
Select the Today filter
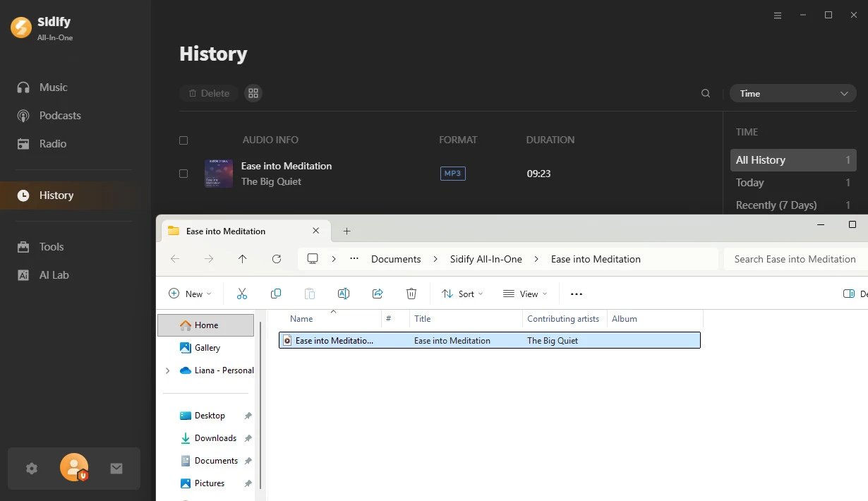(793, 183)
